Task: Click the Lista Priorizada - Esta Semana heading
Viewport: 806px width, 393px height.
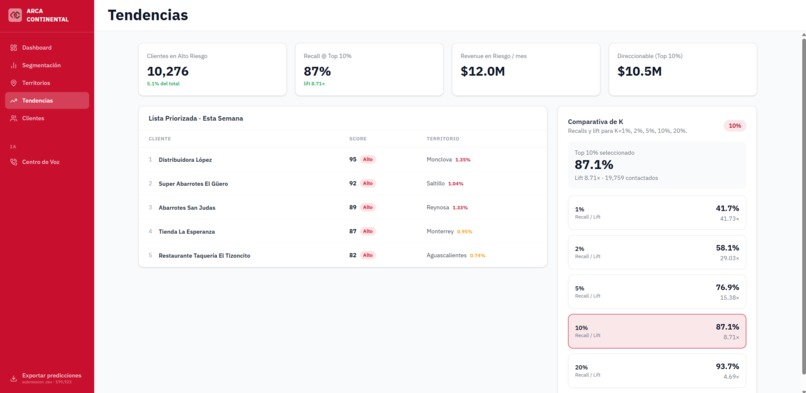Action: point(196,118)
